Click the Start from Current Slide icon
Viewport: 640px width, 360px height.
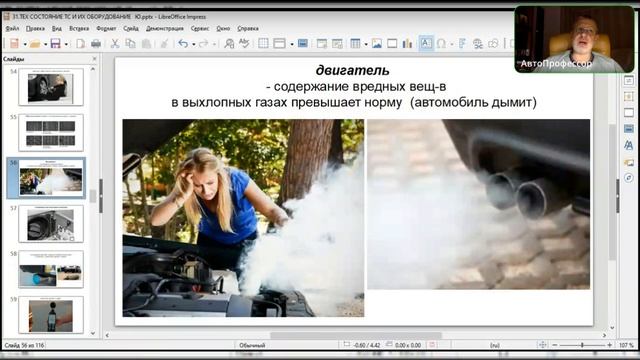337,43
